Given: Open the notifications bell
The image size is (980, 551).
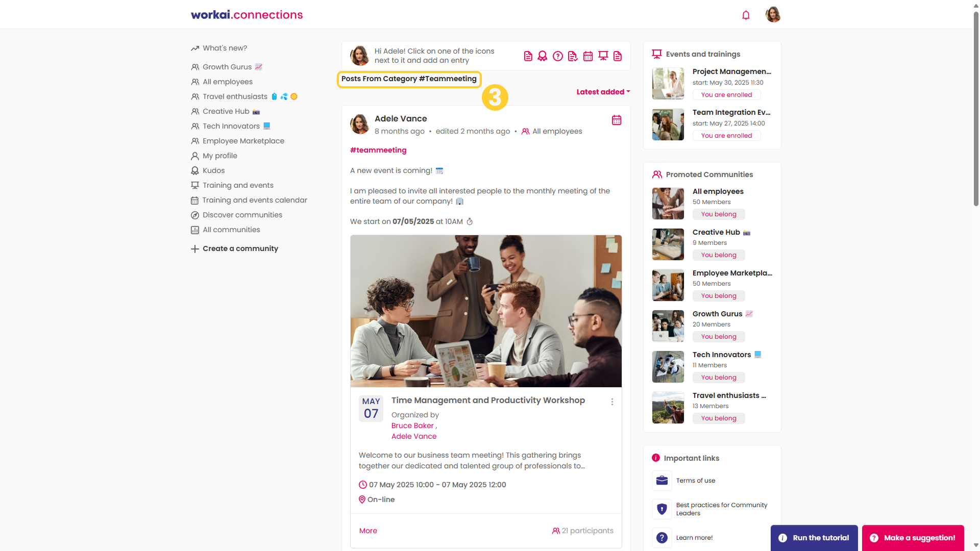Looking at the screenshot, I should point(746,15).
